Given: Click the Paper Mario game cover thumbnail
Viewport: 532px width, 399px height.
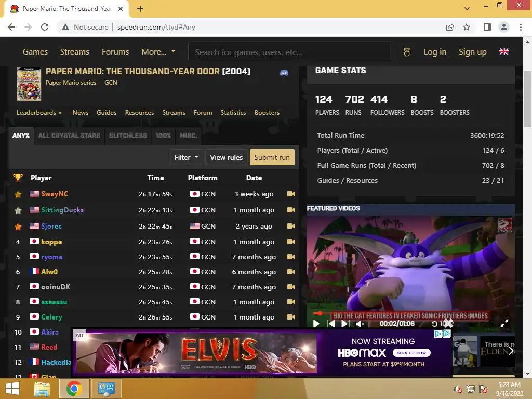Looking at the screenshot, I should point(29,84).
